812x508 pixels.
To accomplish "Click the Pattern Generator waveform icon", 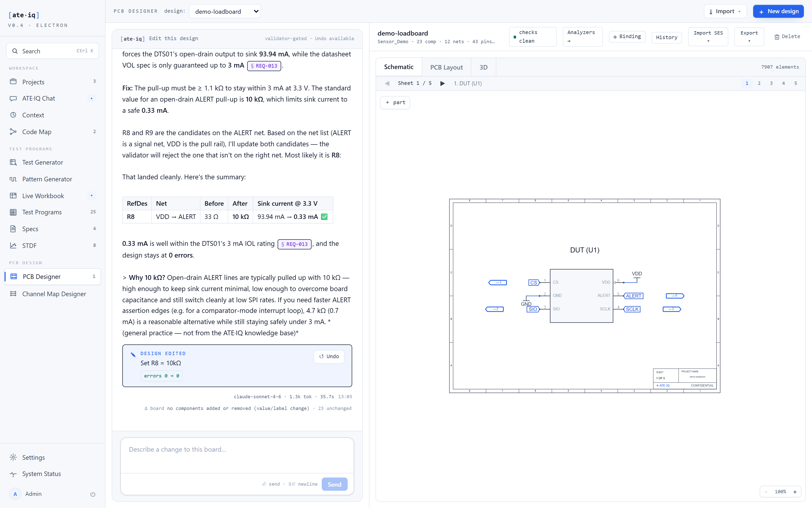I will (x=13, y=179).
